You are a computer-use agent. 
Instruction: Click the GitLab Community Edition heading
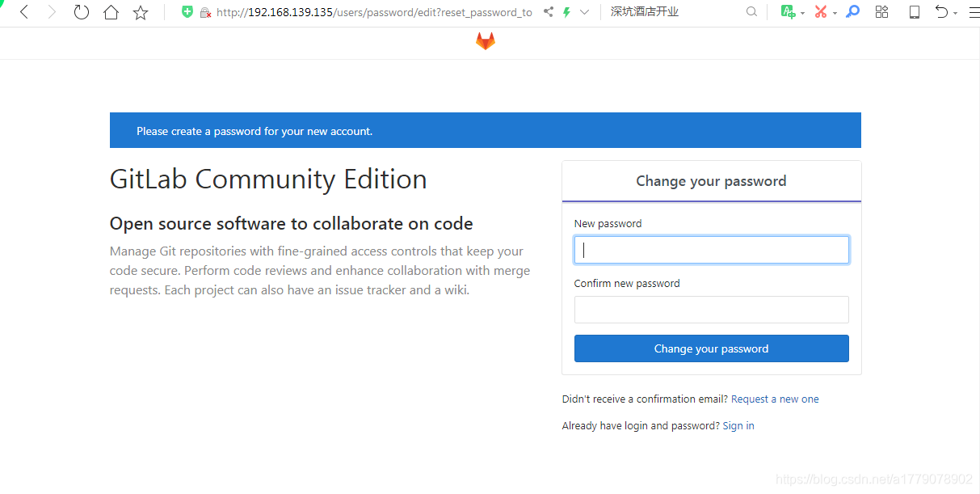(x=268, y=179)
